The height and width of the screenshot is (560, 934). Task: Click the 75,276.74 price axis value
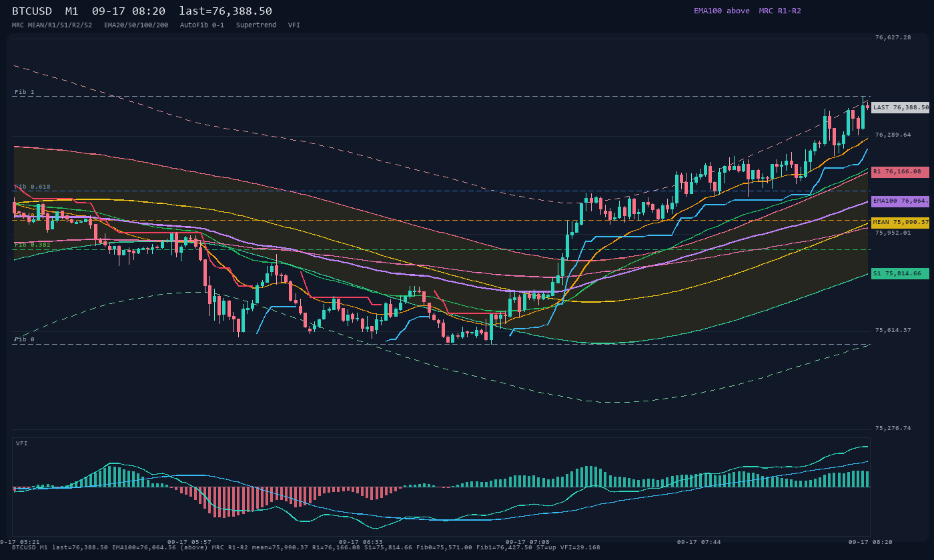893,428
